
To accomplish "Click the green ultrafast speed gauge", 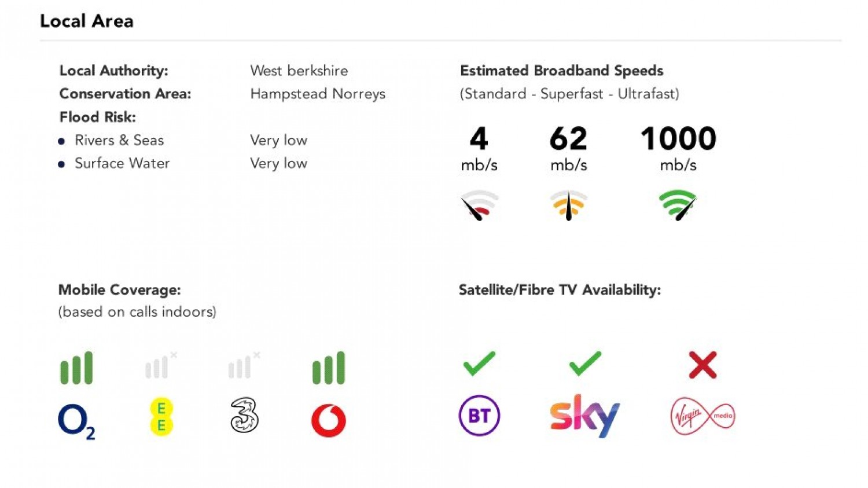I will [x=678, y=205].
